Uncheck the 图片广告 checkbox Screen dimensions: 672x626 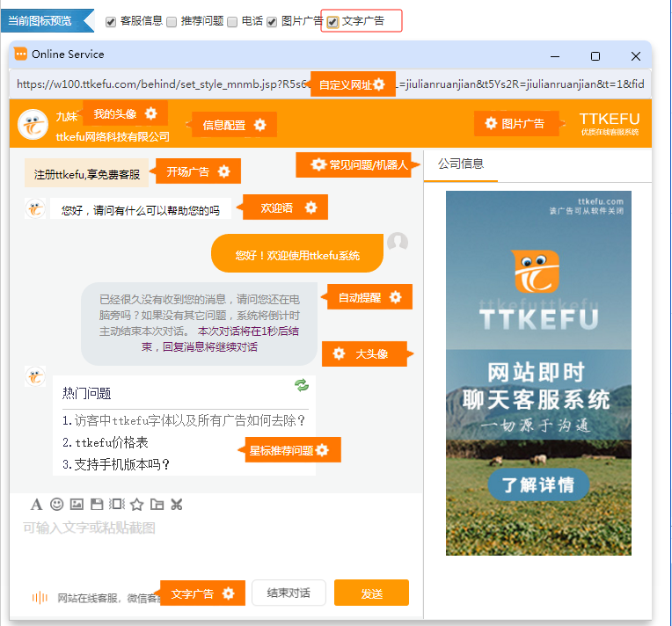click(x=272, y=22)
